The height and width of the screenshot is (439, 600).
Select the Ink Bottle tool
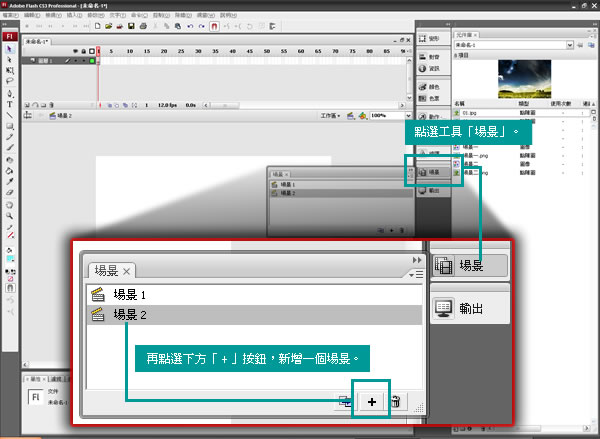coord(10,160)
